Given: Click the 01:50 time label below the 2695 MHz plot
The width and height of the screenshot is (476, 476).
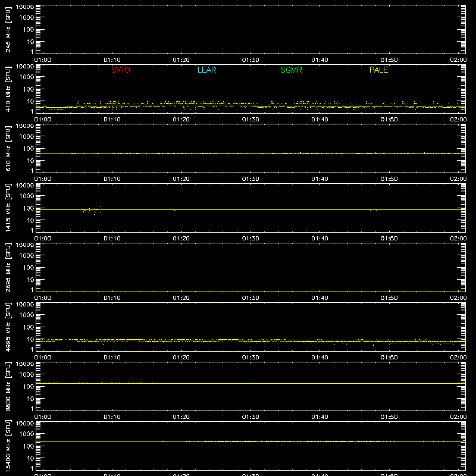Looking at the screenshot, I should 389,298.
